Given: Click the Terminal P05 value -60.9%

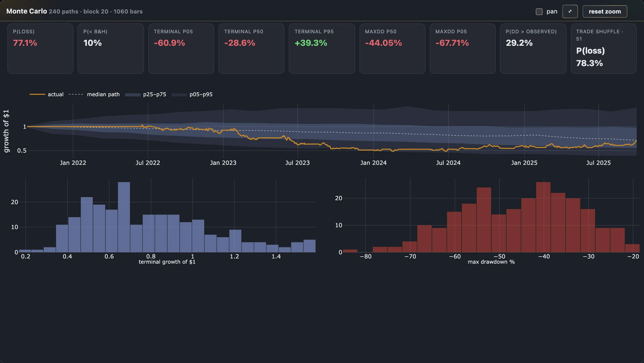Looking at the screenshot, I should coord(169,43).
